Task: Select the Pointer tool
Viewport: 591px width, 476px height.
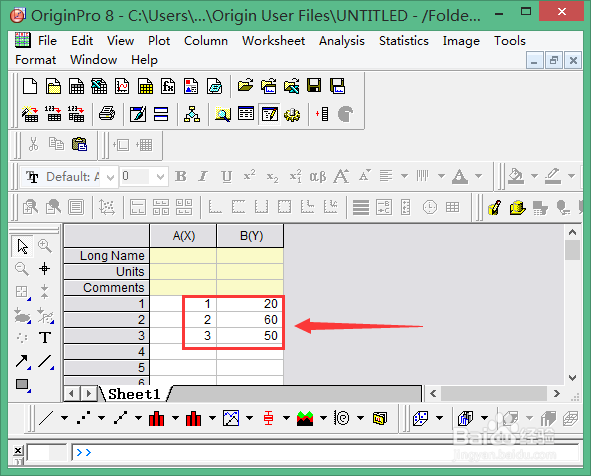Action: pos(22,246)
